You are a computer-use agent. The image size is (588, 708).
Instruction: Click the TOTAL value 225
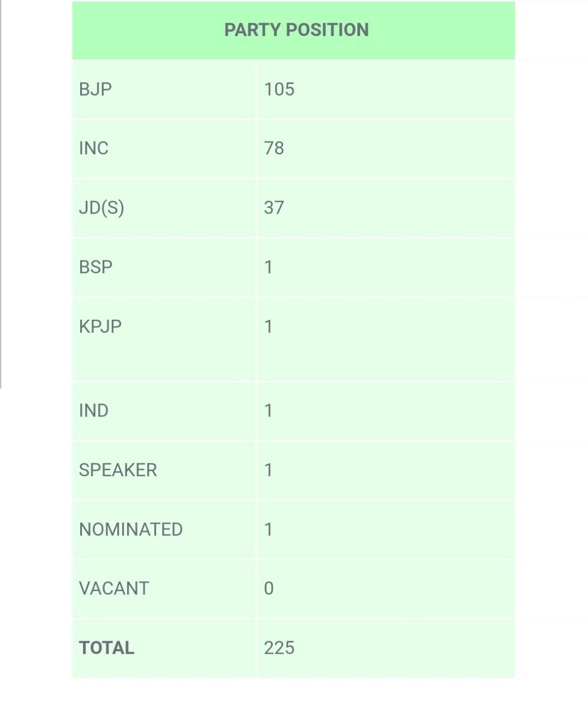(x=279, y=648)
